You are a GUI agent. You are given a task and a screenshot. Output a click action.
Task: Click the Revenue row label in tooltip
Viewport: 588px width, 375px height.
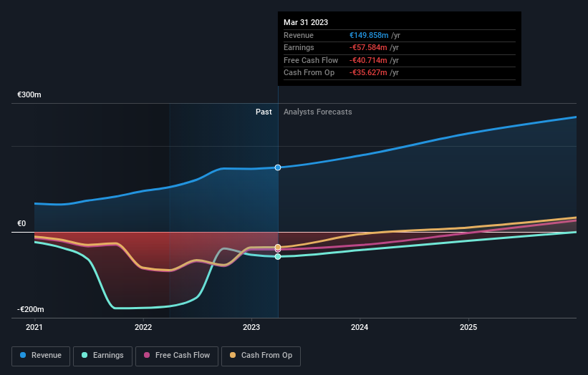pyautogui.click(x=299, y=35)
